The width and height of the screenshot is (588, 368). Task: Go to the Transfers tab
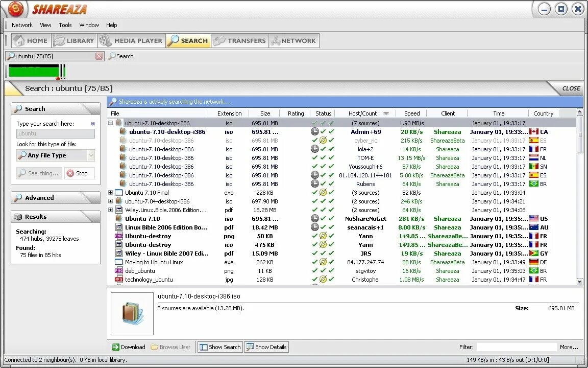click(x=239, y=40)
